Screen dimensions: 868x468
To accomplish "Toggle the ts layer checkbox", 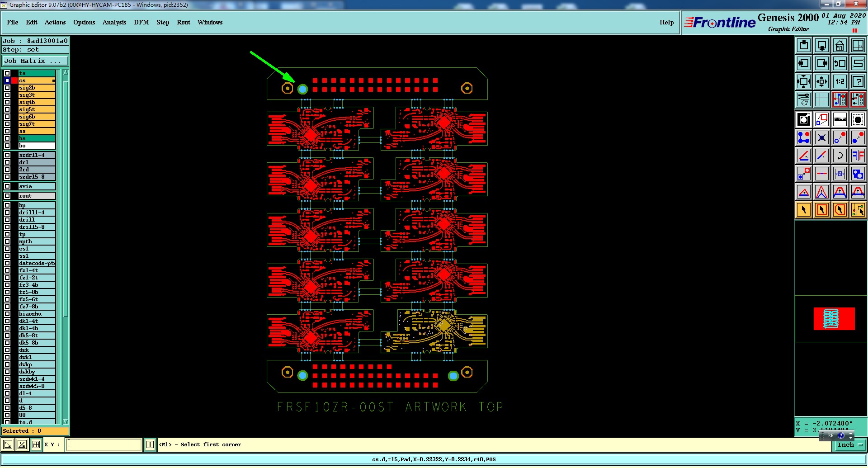I will pyautogui.click(x=7, y=73).
